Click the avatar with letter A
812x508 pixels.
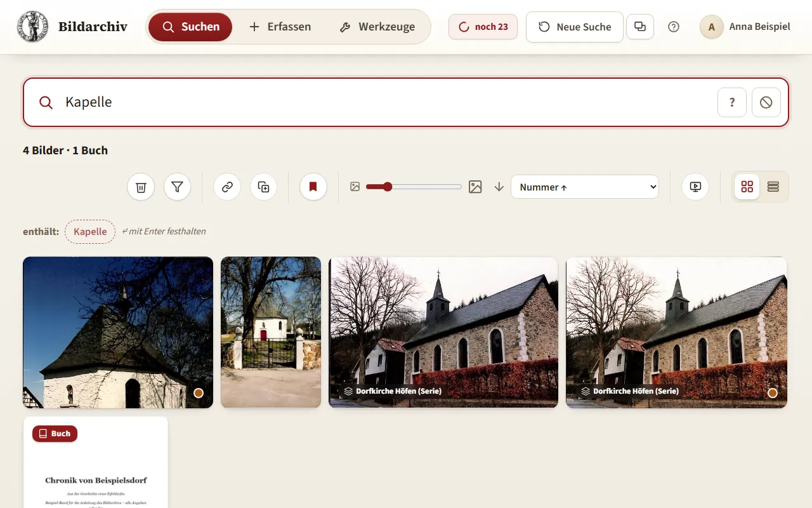tap(712, 27)
